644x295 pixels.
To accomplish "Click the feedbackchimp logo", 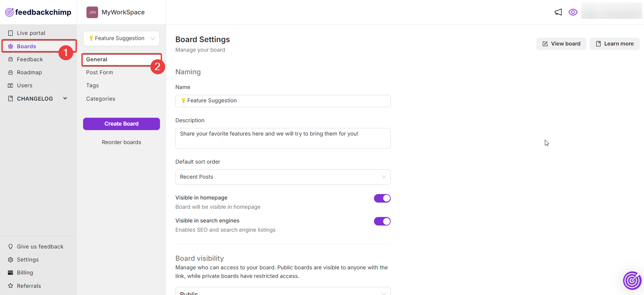I will [x=38, y=12].
